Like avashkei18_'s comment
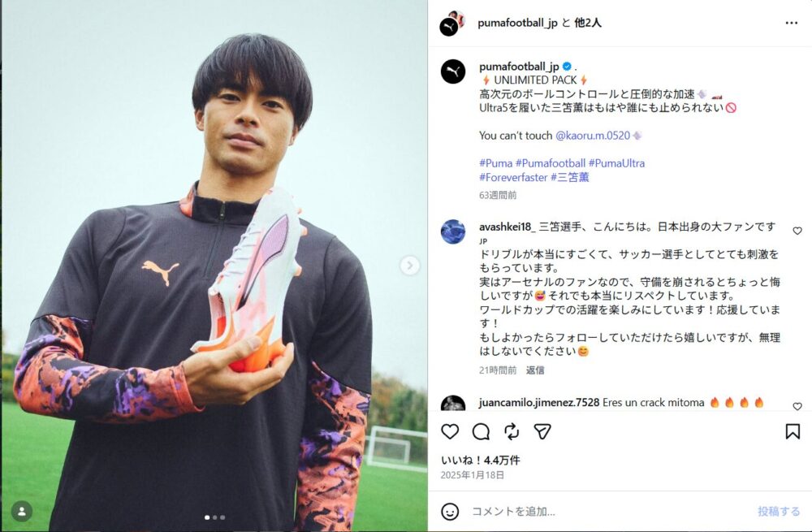 tap(797, 231)
